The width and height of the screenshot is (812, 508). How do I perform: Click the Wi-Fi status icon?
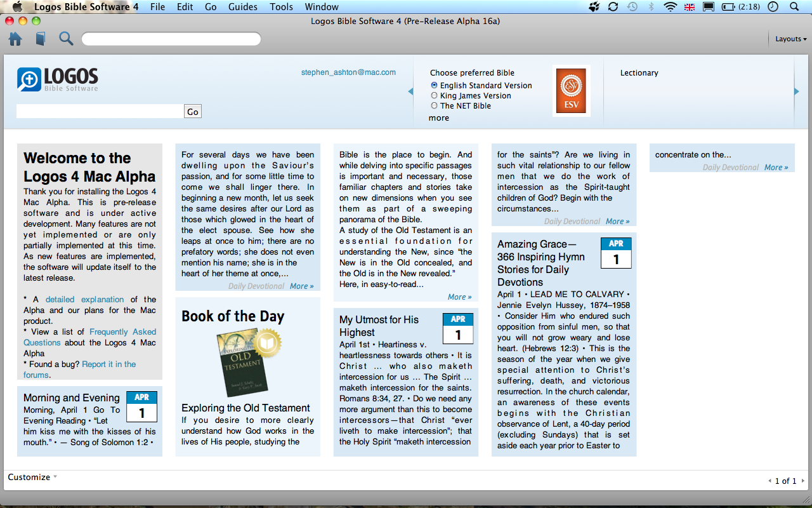point(670,7)
